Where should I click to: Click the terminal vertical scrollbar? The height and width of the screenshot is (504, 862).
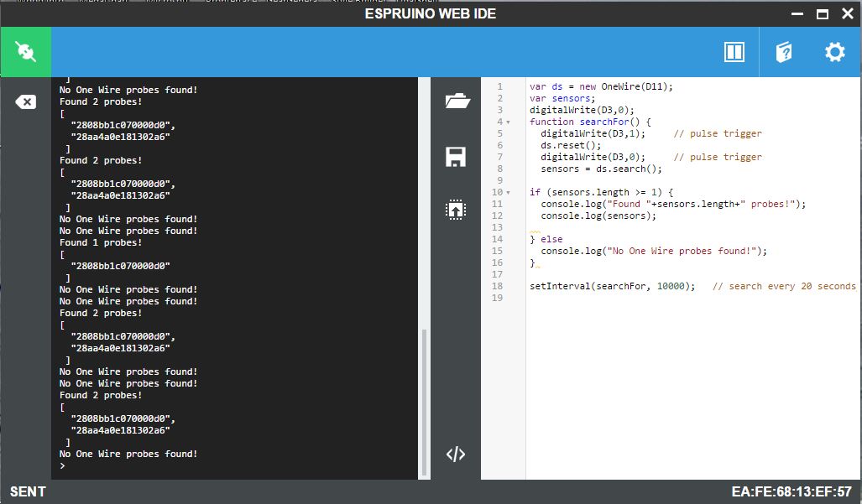coord(424,402)
